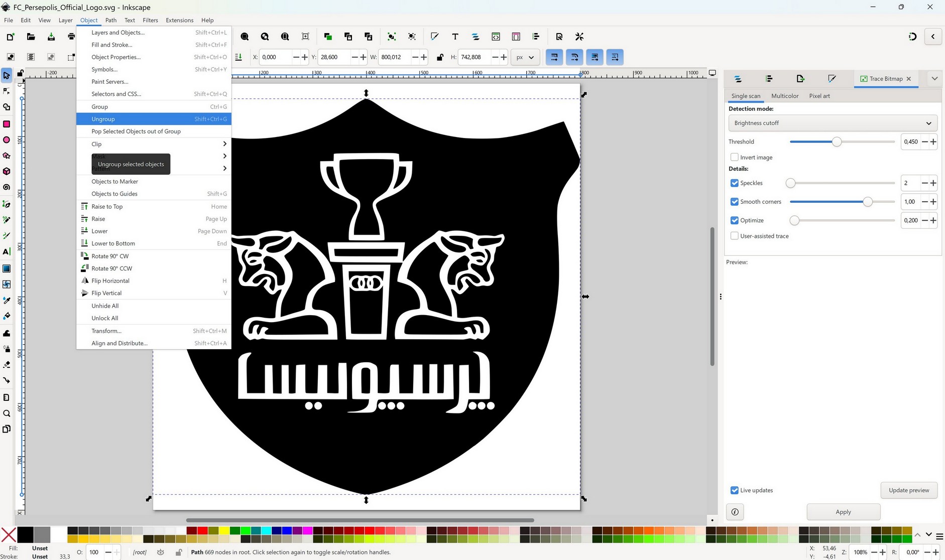The image size is (945, 560).
Task: Uncheck the Smooth corners checkbox
Action: [x=735, y=202]
